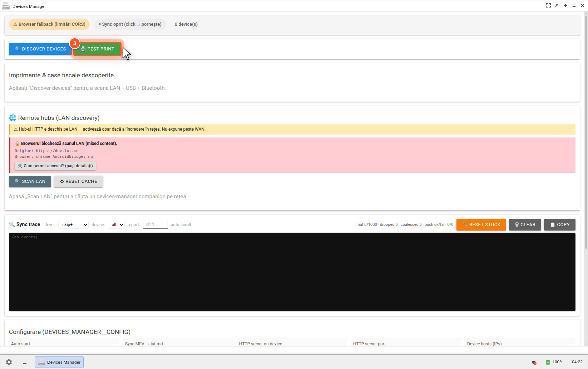Click the Reset Cache button
Viewport: 588px width, 369px height.
pos(79,181)
